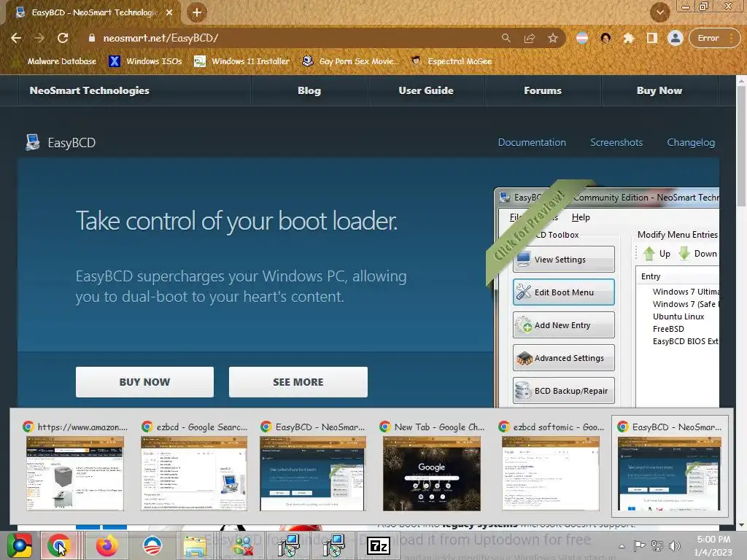The width and height of the screenshot is (747, 560).
Task: Select the highlighted EasyBCD window thumbnail
Action: 670,467
